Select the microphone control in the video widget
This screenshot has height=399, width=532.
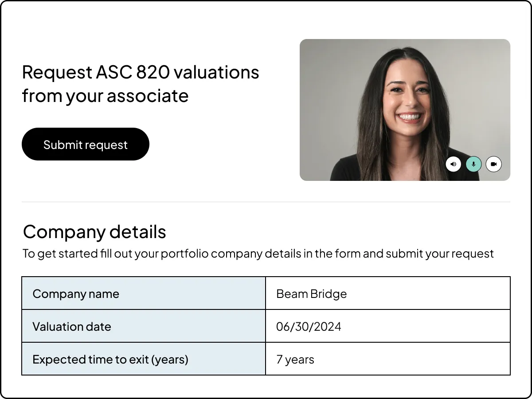click(473, 164)
